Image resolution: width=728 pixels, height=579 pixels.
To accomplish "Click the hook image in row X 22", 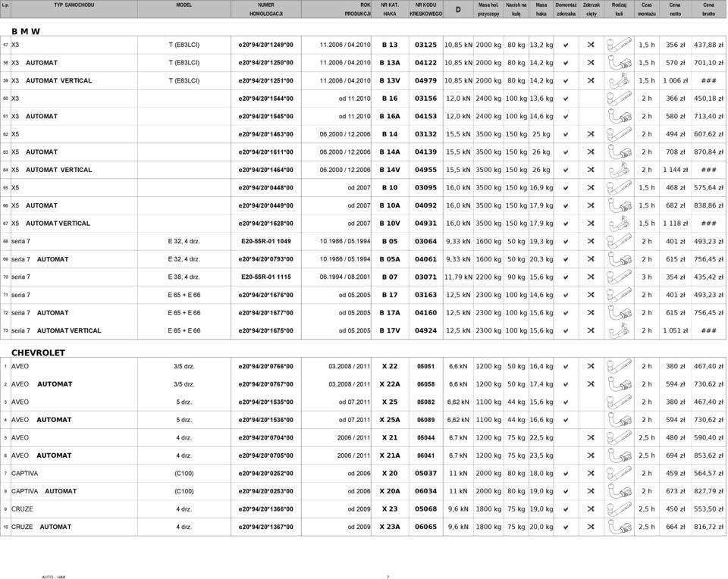I will (619, 367).
